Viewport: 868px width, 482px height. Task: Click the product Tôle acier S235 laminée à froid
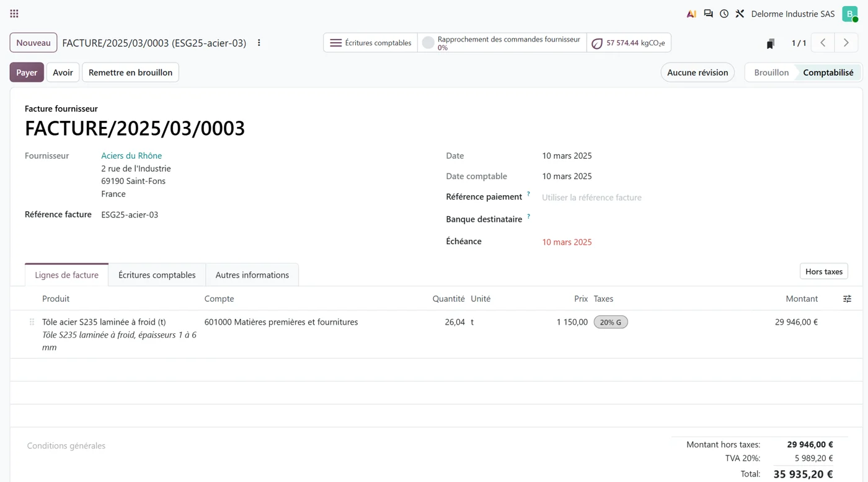pos(104,322)
